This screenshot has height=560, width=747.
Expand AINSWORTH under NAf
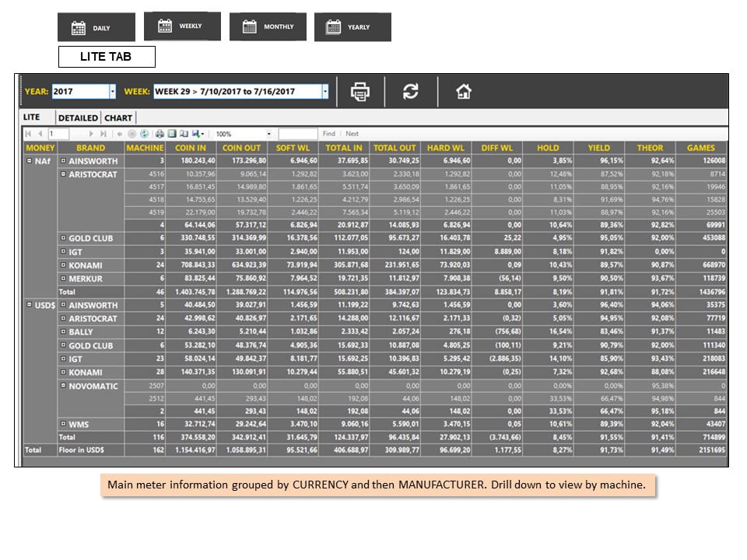pos(63,161)
